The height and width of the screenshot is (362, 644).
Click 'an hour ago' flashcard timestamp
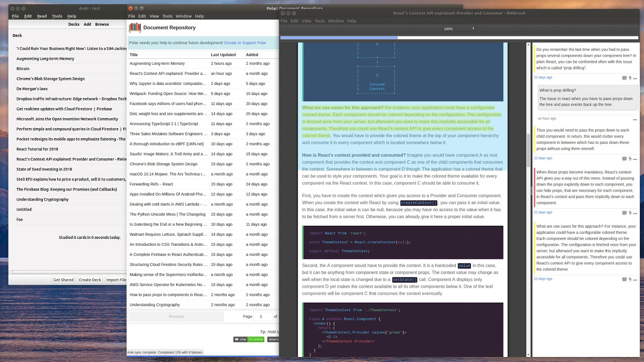point(547,119)
